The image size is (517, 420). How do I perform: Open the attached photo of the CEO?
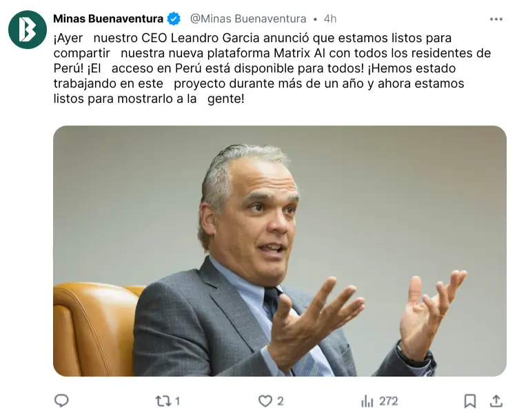(x=280, y=251)
